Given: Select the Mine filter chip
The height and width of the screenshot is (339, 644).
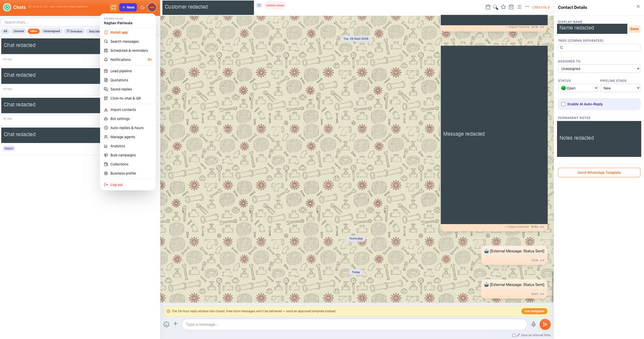Looking at the screenshot, I should 34,31.
